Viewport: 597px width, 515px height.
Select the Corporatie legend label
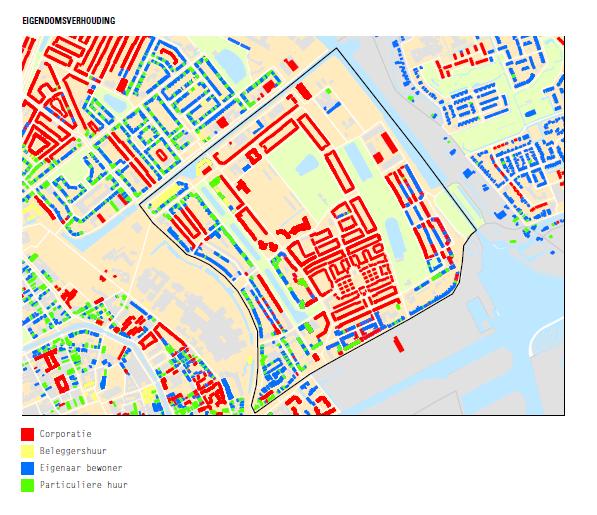65,434
